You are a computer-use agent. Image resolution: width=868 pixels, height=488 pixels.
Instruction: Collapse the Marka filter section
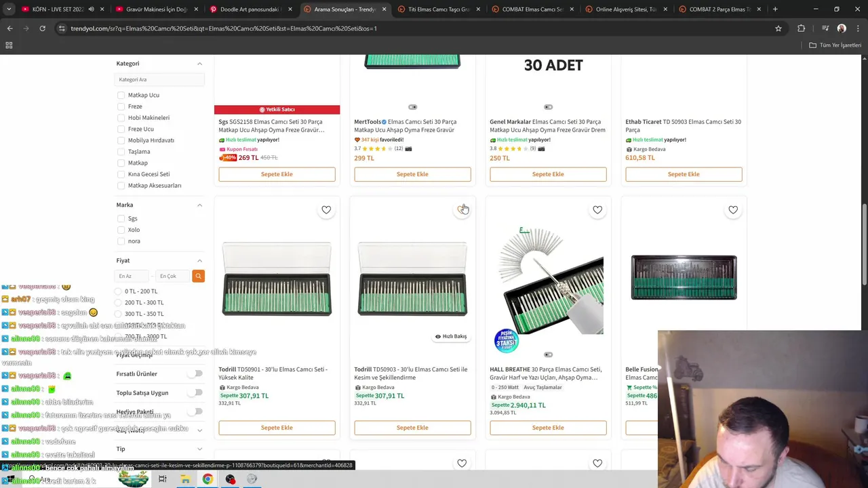tap(199, 205)
